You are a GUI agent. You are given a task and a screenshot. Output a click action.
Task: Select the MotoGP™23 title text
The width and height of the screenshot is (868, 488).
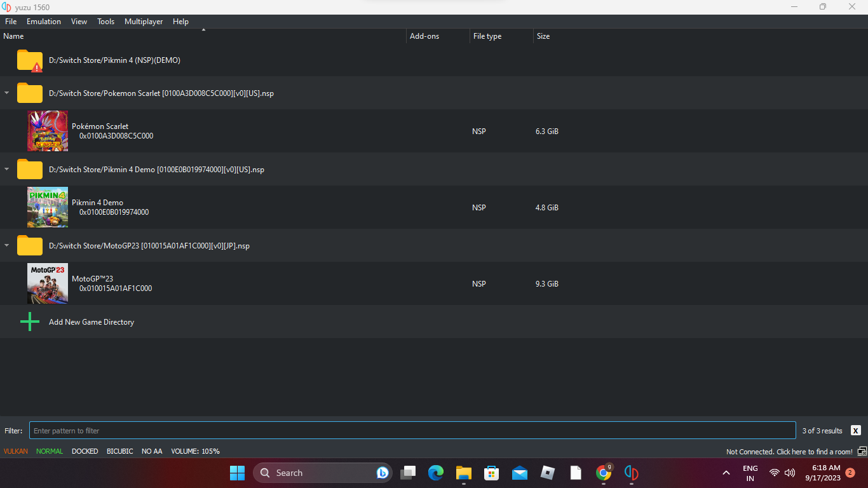92,279
